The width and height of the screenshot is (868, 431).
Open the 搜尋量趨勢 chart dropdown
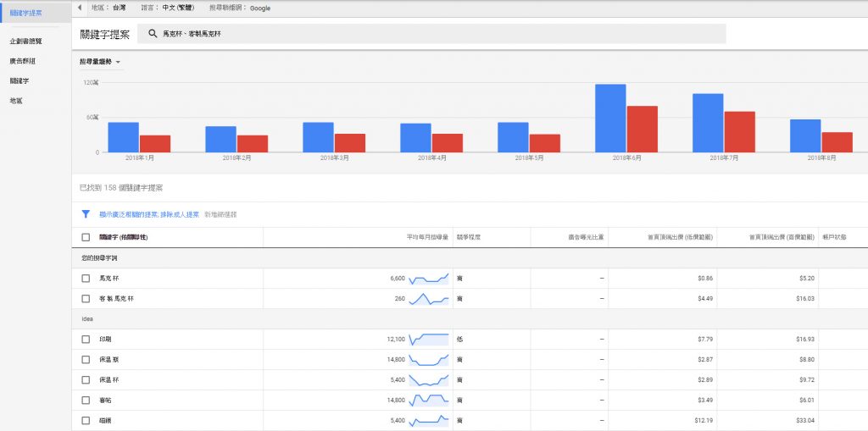[100, 62]
